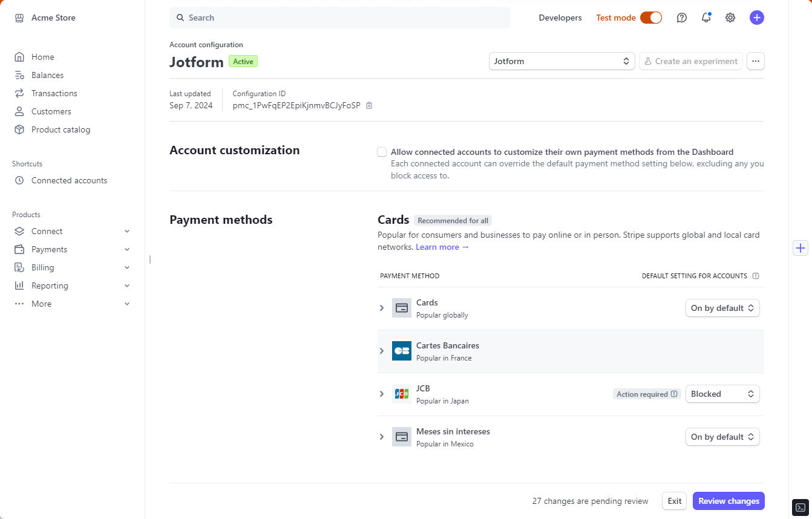Image resolution: width=812 pixels, height=519 pixels.
Task: Click the help question mark icon
Action: click(x=682, y=18)
